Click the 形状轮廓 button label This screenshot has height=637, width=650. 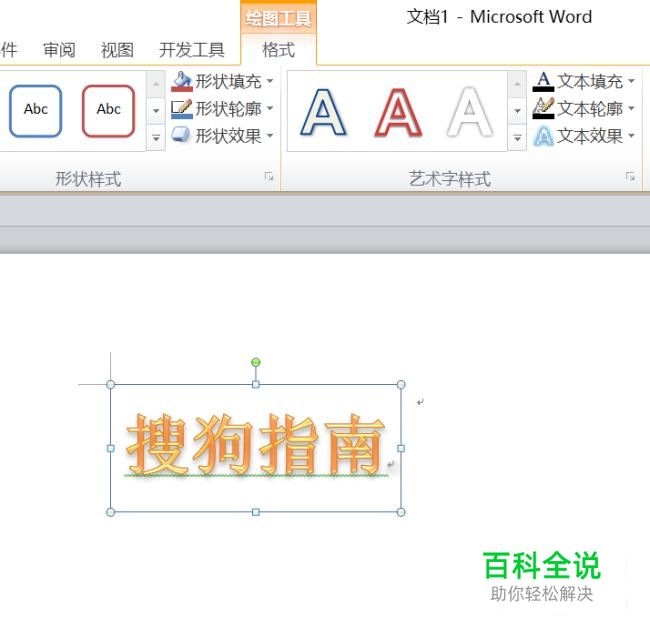pos(228,109)
